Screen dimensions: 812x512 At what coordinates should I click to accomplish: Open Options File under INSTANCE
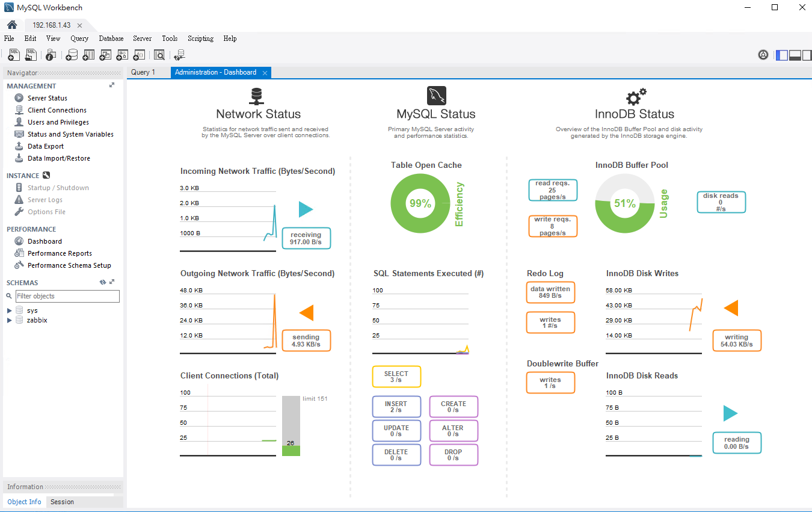point(46,212)
